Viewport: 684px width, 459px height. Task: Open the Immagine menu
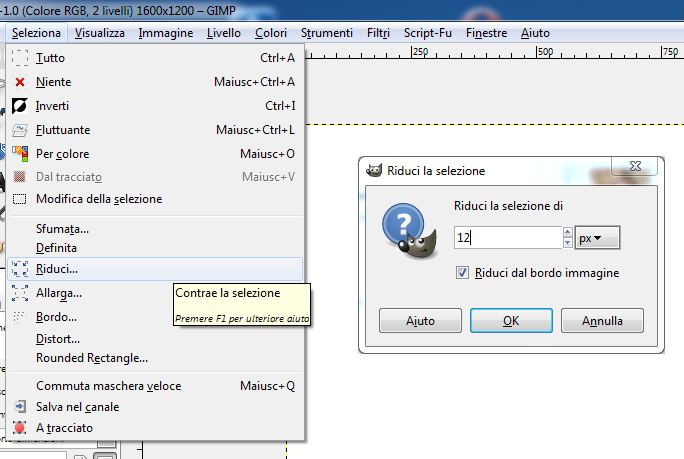166,33
